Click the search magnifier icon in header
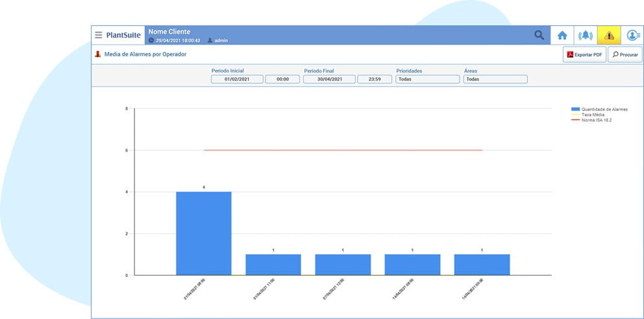Viewport: 644px width, 319px height. coord(539,35)
